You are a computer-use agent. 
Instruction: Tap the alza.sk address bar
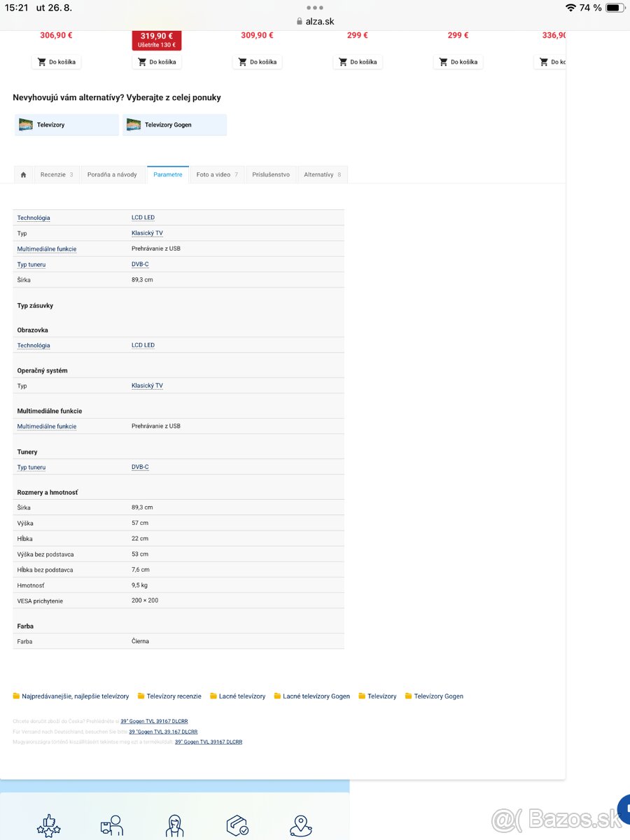(315, 21)
